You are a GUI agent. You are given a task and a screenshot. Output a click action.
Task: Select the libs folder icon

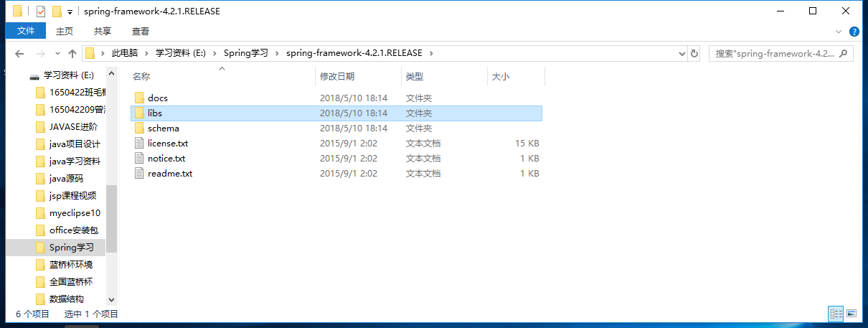pyautogui.click(x=140, y=113)
